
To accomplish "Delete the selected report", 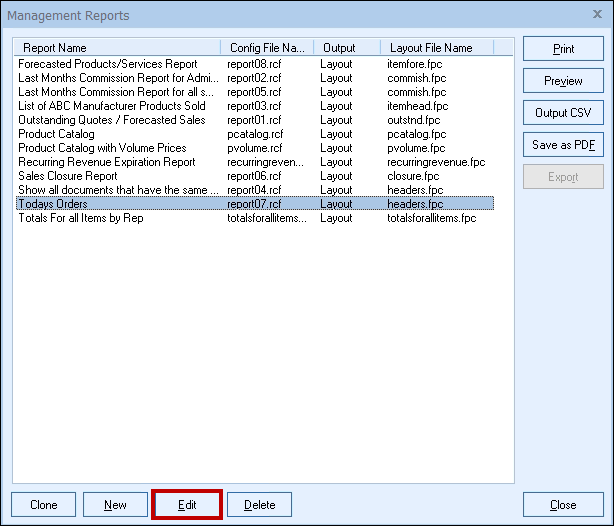I will [x=259, y=505].
